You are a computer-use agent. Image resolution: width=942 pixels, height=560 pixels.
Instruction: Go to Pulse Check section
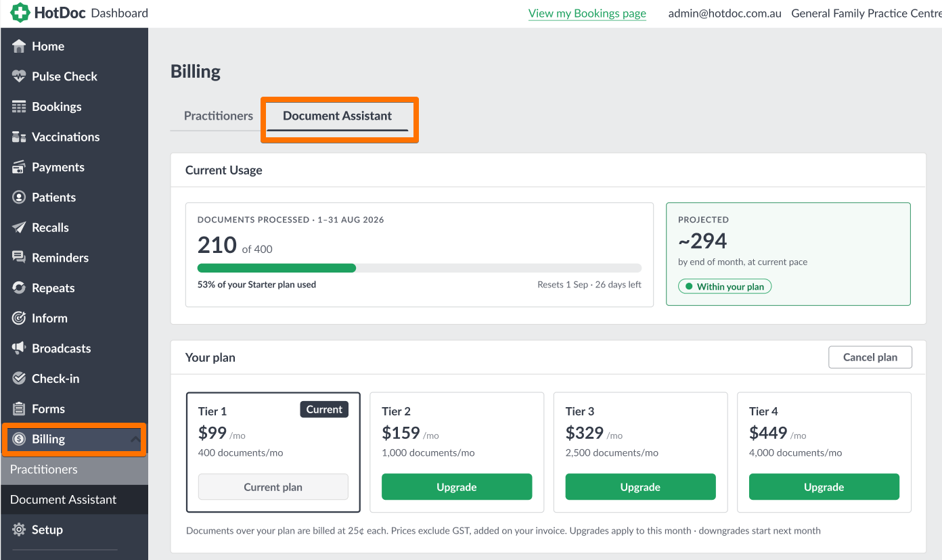pyautogui.click(x=74, y=76)
